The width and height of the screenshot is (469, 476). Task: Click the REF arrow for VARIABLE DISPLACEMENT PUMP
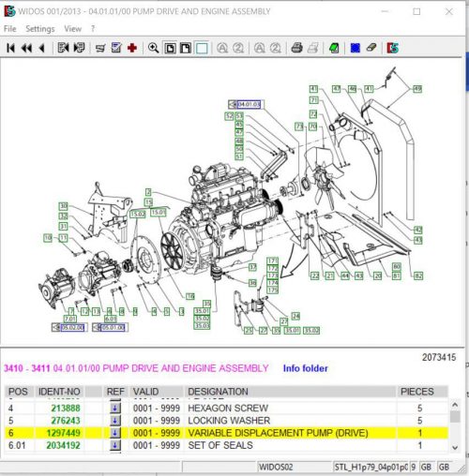[x=115, y=433]
